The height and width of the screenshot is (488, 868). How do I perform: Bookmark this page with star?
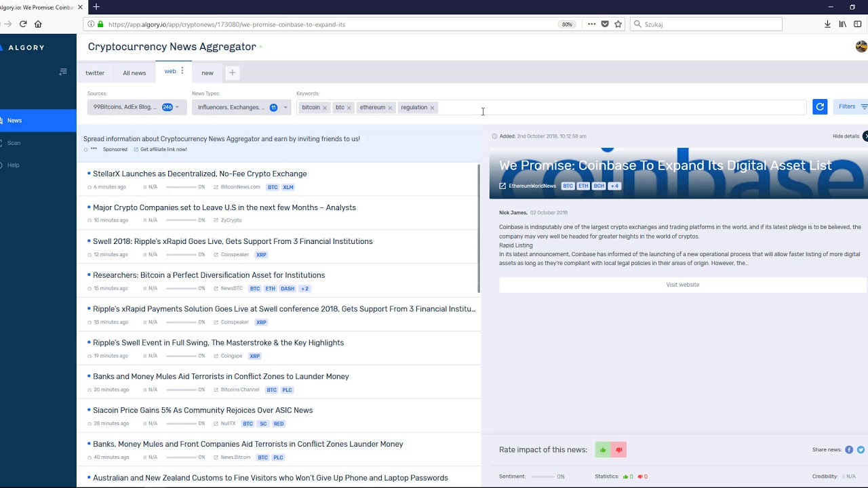pyautogui.click(x=618, y=24)
